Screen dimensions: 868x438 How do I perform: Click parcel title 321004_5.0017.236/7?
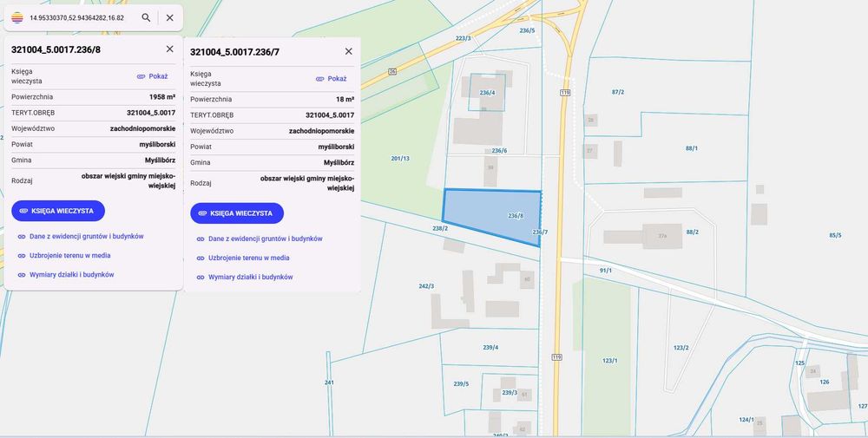[x=234, y=52]
